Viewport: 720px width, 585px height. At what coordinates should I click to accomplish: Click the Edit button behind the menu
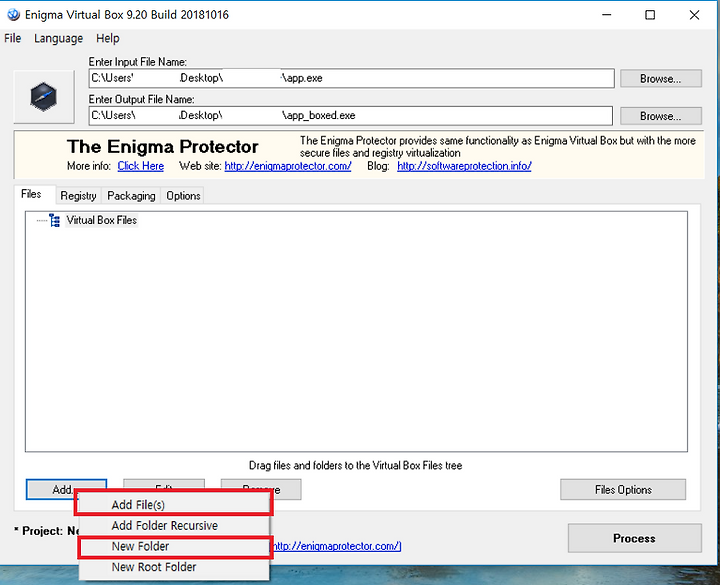pos(164,485)
